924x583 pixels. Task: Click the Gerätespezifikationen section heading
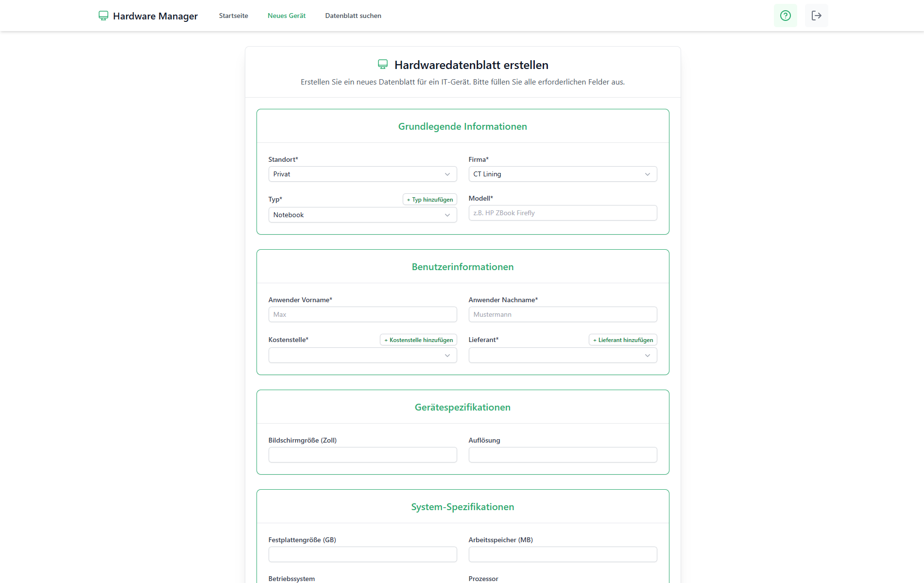tap(462, 407)
